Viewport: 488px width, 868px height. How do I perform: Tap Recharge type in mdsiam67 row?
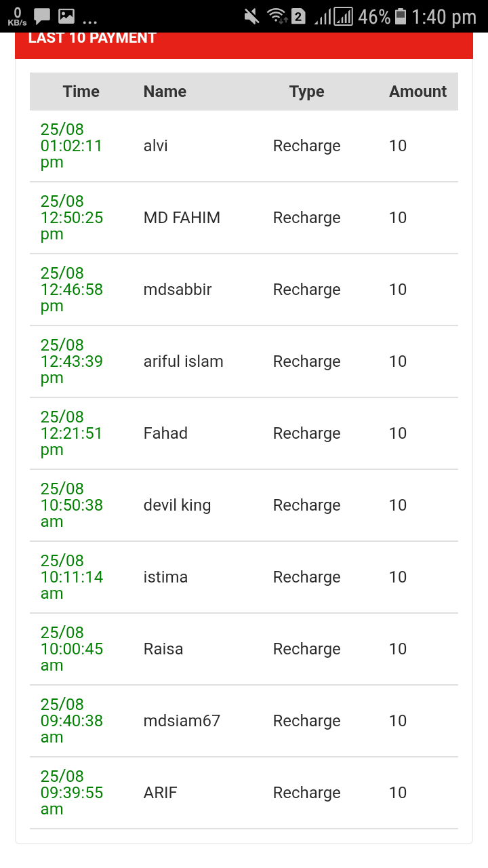click(306, 721)
